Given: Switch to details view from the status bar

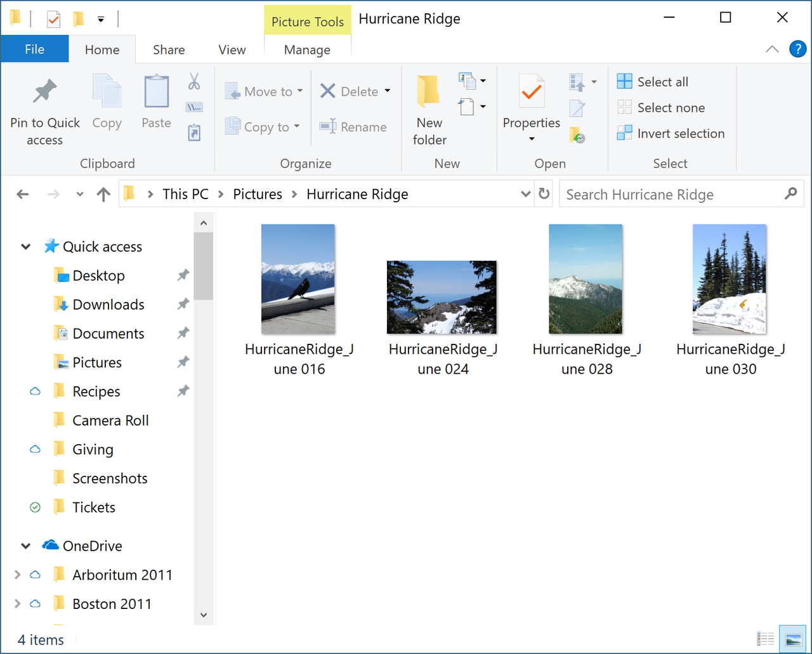Looking at the screenshot, I should (766, 639).
